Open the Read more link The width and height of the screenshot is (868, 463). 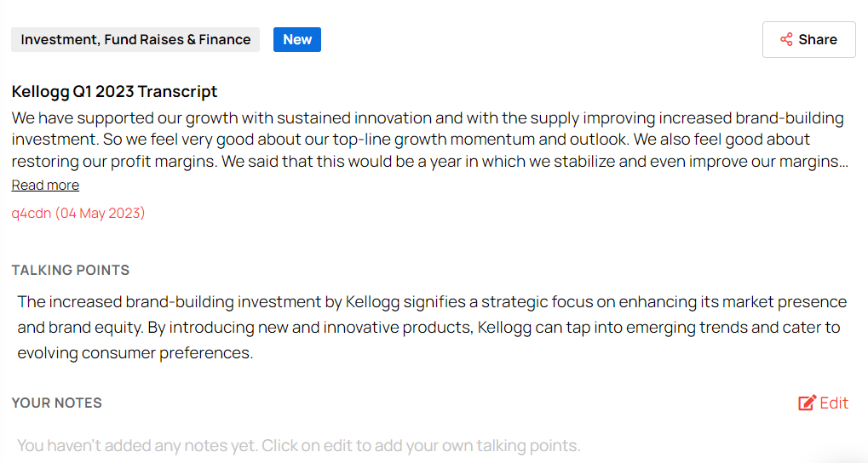click(45, 185)
